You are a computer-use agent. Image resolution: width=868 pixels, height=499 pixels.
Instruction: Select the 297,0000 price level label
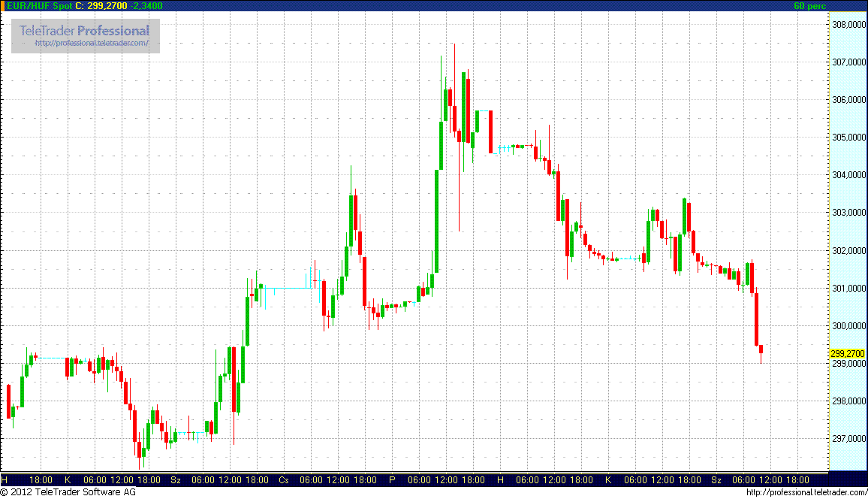pos(849,439)
